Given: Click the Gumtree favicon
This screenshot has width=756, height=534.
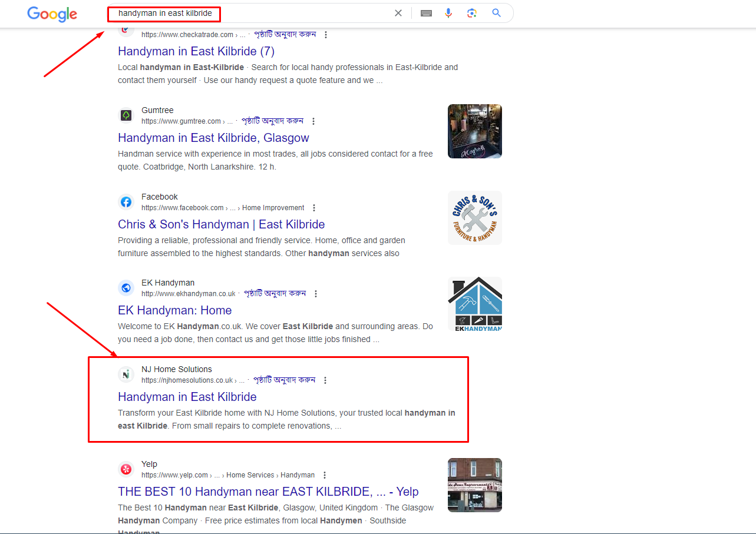Looking at the screenshot, I should (126, 115).
